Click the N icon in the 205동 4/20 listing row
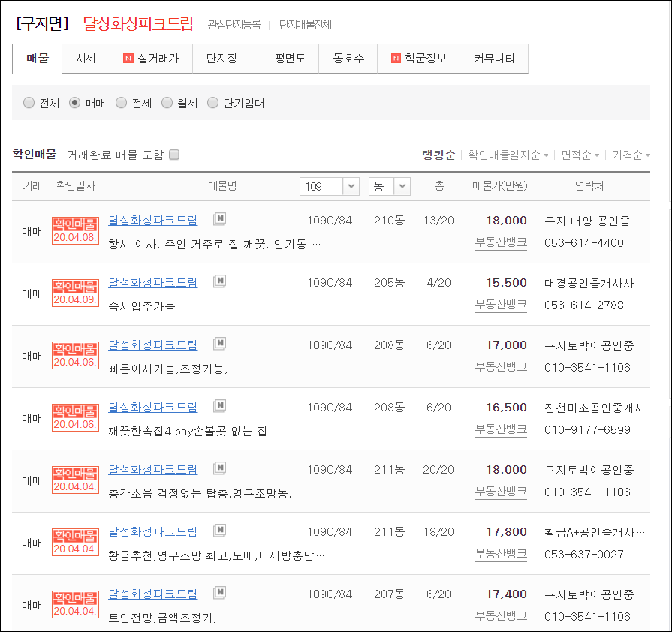The width and height of the screenshot is (672, 632). pos(220,281)
